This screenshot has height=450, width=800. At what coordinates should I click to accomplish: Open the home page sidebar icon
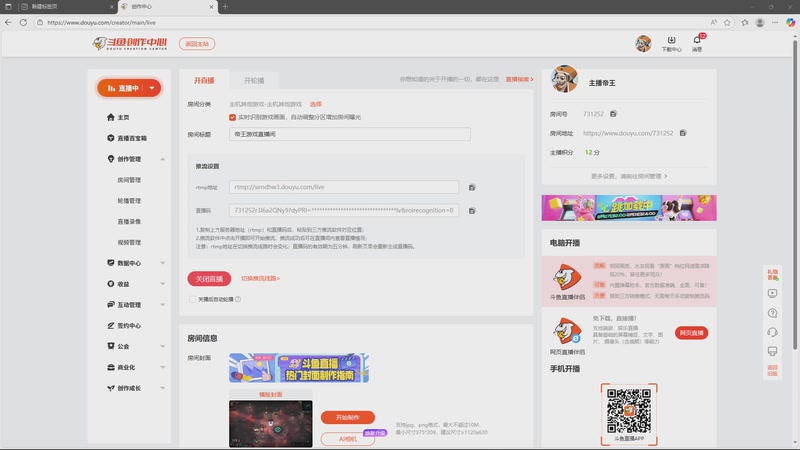click(x=111, y=117)
